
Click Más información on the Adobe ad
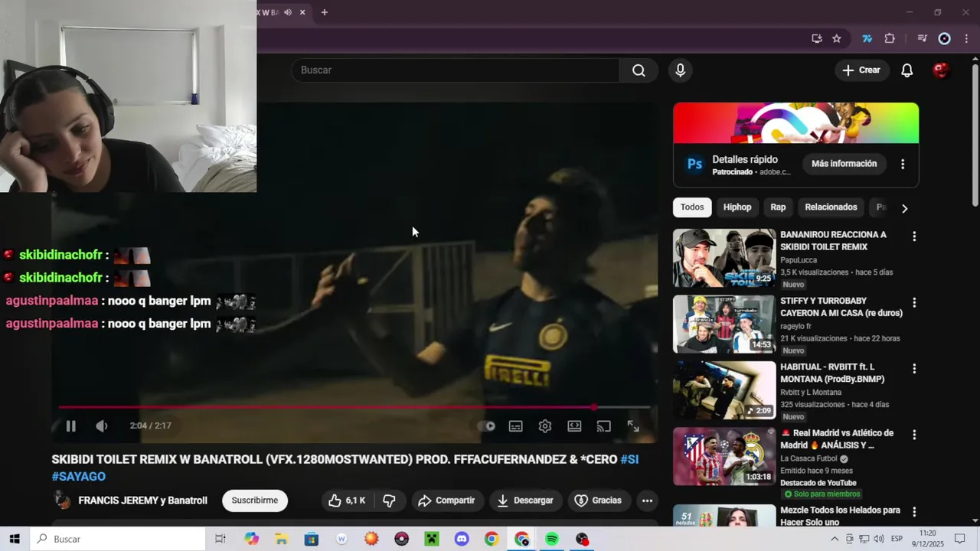point(844,164)
